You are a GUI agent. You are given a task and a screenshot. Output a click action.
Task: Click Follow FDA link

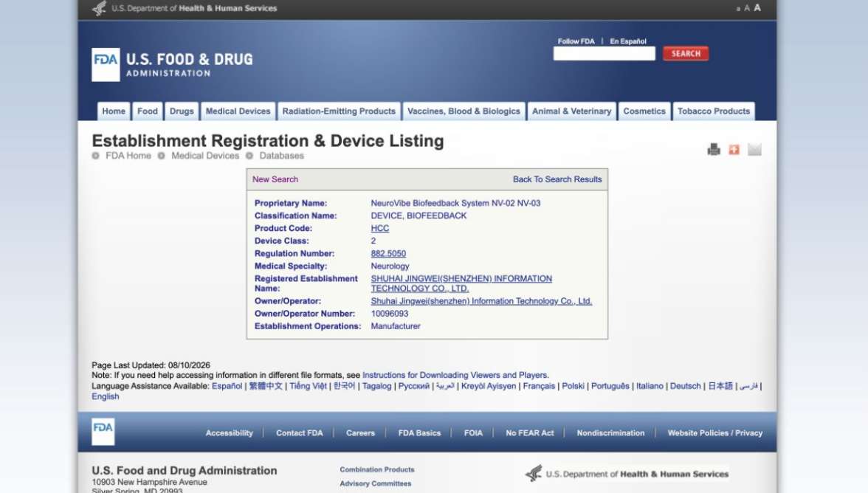(576, 41)
